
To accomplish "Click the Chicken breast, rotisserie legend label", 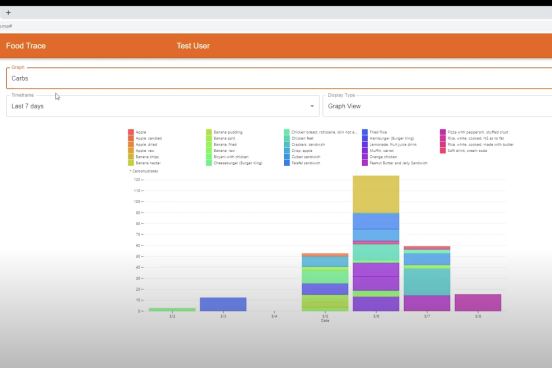I will pos(324,132).
